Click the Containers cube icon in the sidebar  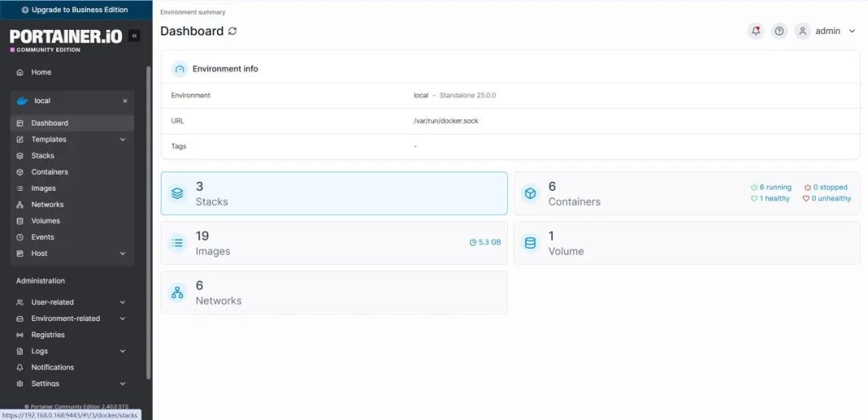(20, 172)
